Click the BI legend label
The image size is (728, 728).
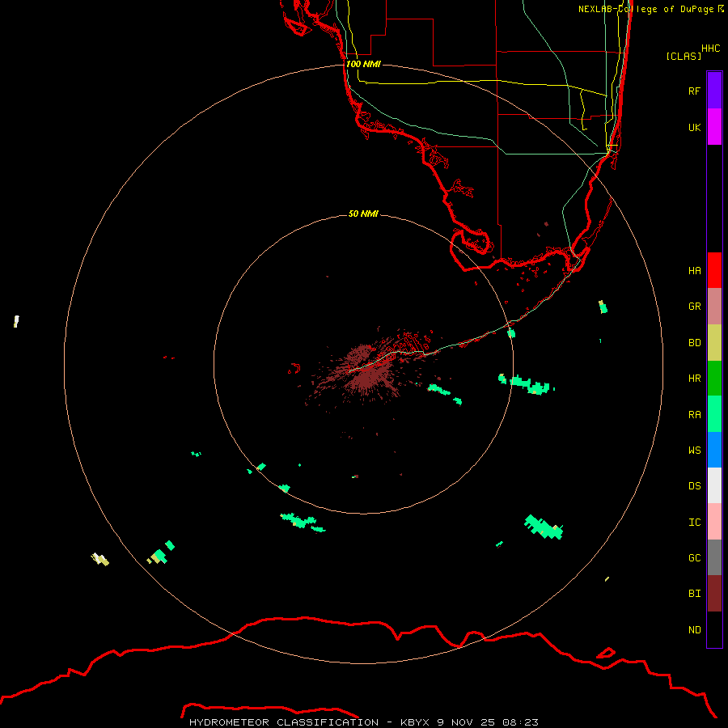[694, 594]
